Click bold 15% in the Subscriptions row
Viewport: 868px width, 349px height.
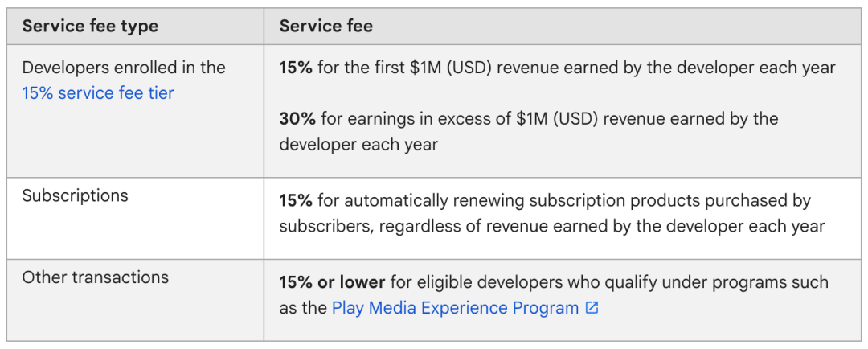pyautogui.click(x=296, y=200)
